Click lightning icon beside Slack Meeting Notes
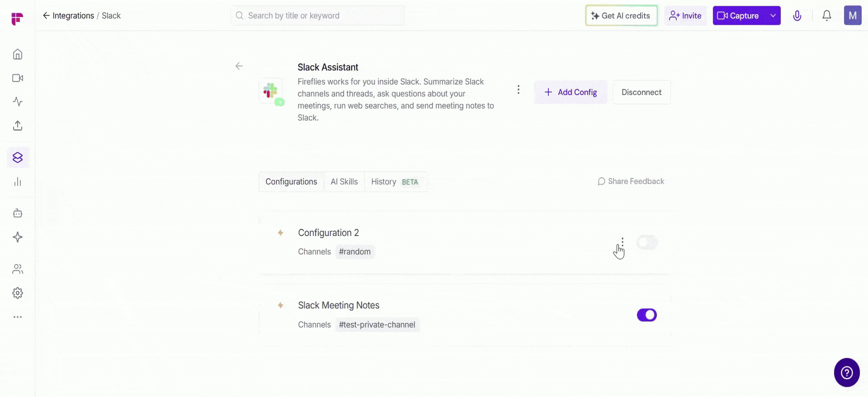Viewport: 868px width, 397px height. coord(280,305)
